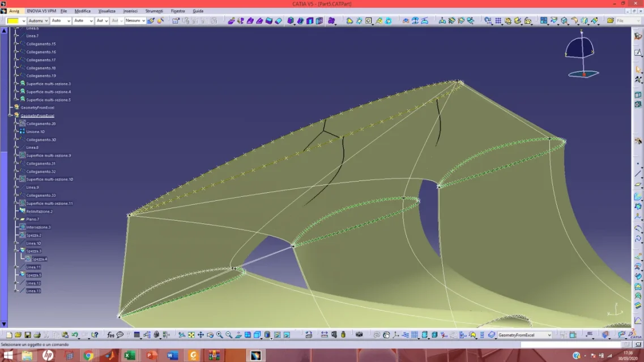644x362 pixels.
Task: Select Relimitazione.2 in the specification tree
Action: [39, 212]
